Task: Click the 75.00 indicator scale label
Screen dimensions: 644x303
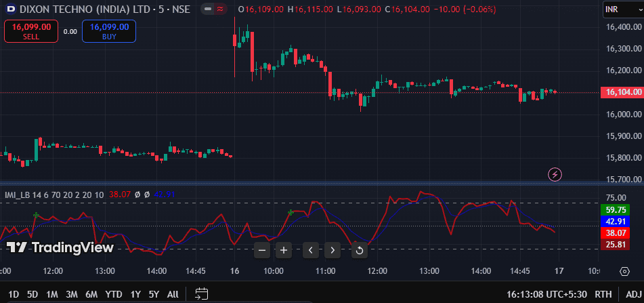Action: pyautogui.click(x=616, y=198)
